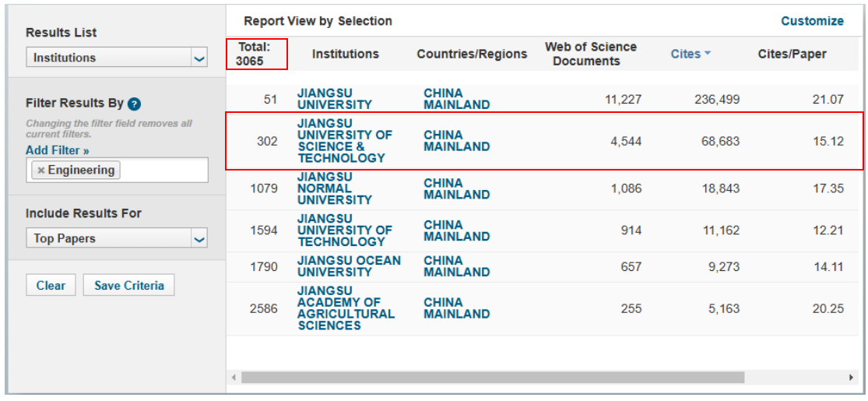The height and width of the screenshot is (401, 868).
Task: Open the Results List Institutions dropdown
Action: pos(116,58)
